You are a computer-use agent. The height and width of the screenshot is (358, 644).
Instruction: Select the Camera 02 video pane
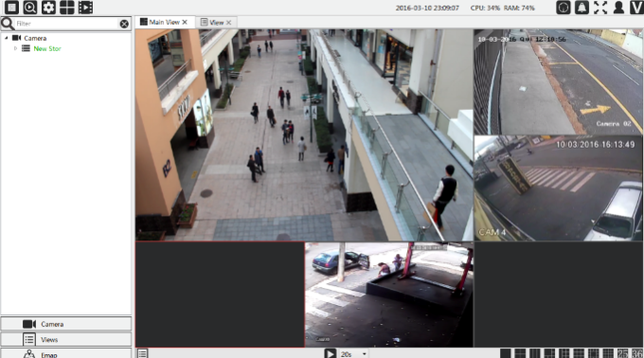pos(558,81)
